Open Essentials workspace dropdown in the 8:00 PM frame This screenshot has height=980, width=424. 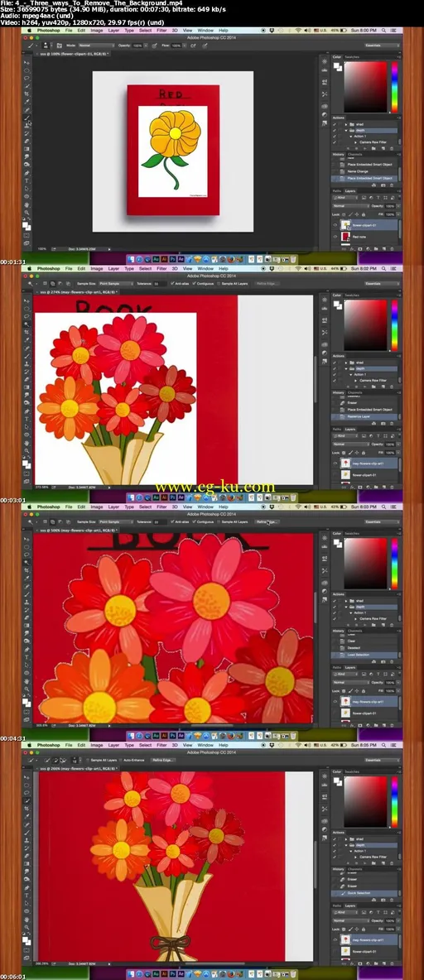coord(380,46)
